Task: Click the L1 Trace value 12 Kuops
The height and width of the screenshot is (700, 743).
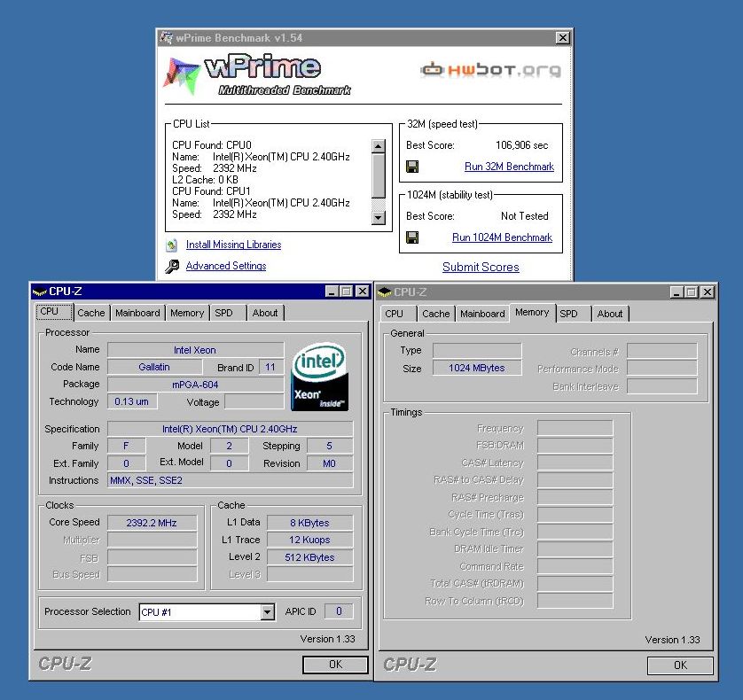Action: point(310,540)
